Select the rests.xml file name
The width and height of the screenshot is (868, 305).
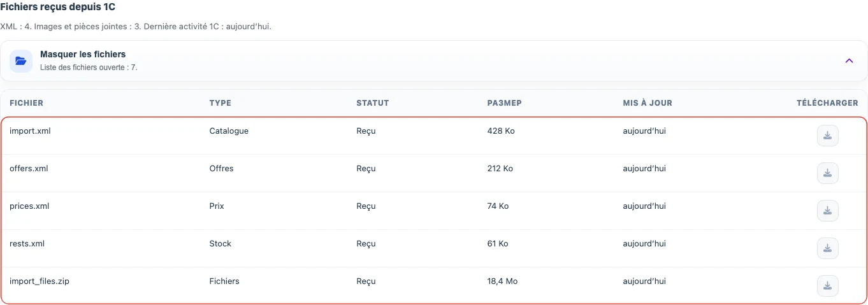pos(27,244)
